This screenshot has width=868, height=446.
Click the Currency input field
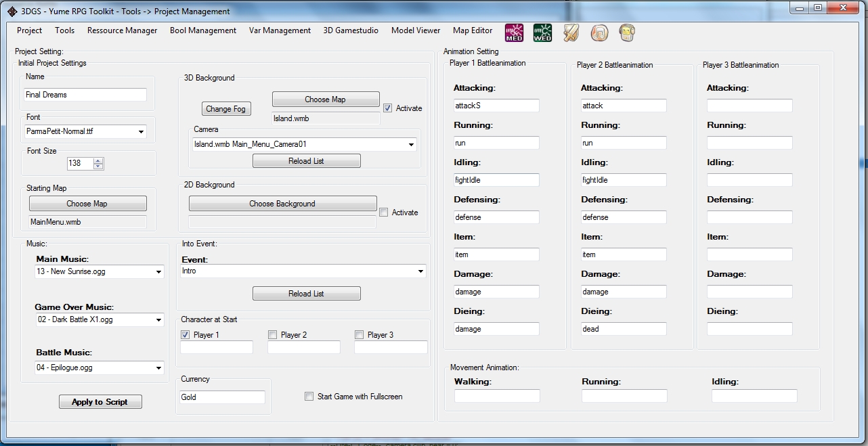coord(223,397)
